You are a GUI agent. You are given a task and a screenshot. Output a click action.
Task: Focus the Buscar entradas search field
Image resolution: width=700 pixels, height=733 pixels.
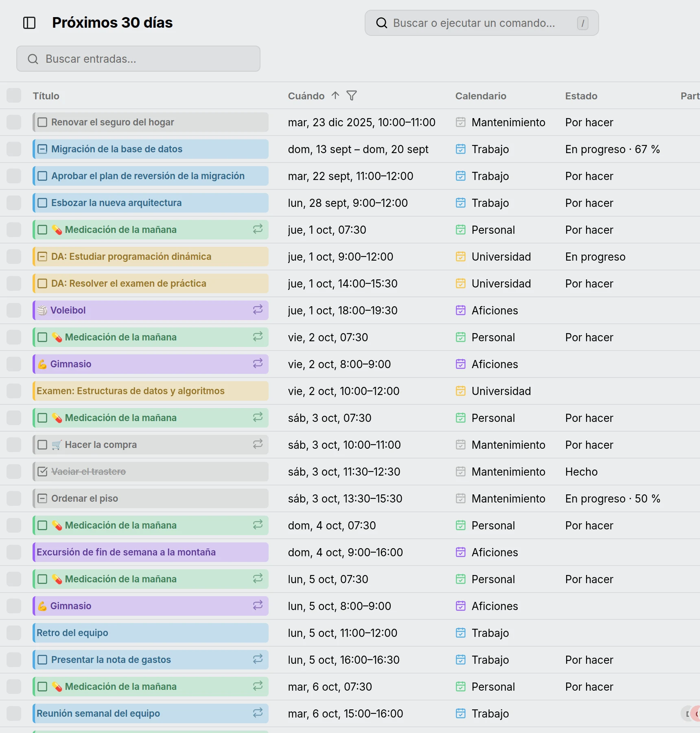tap(138, 59)
